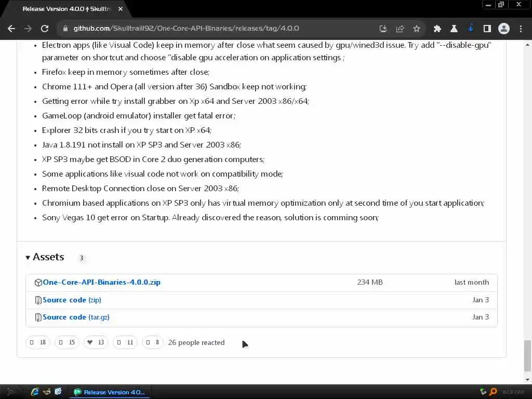Click the orange magnifier tray icon
Viewport: 532px width, 399px height.
[494, 392]
